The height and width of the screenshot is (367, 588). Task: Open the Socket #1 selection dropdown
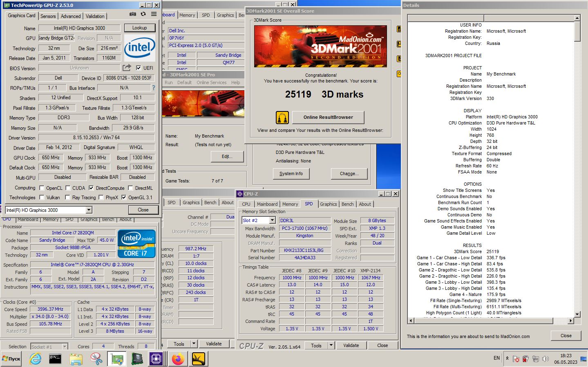click(x=65, y=347)
